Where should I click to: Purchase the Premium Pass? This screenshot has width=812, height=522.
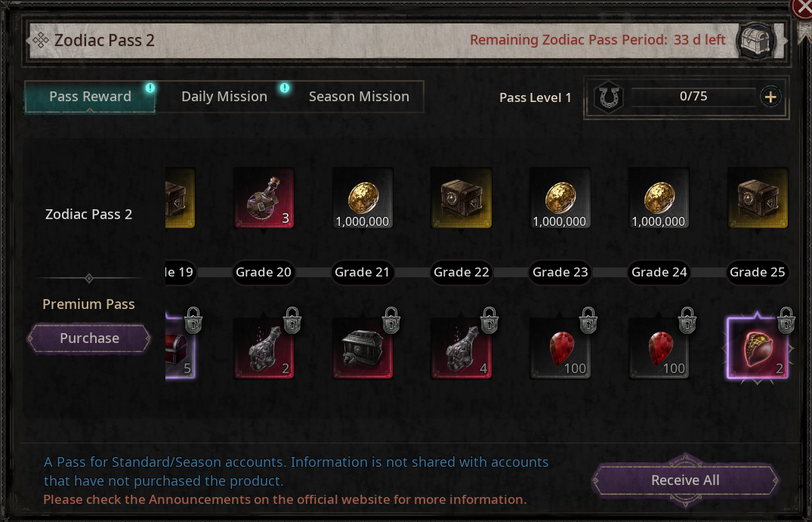pos(89,338)
